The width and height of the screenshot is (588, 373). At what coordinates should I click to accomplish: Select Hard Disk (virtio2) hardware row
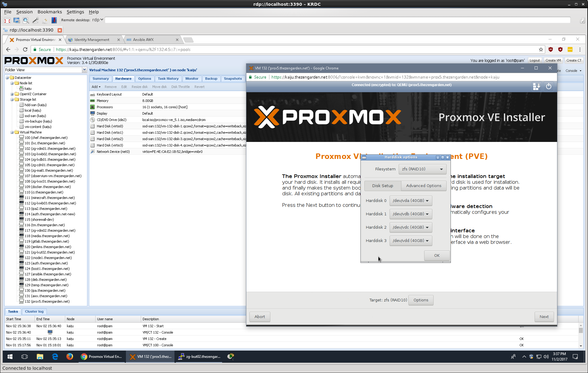168,139
